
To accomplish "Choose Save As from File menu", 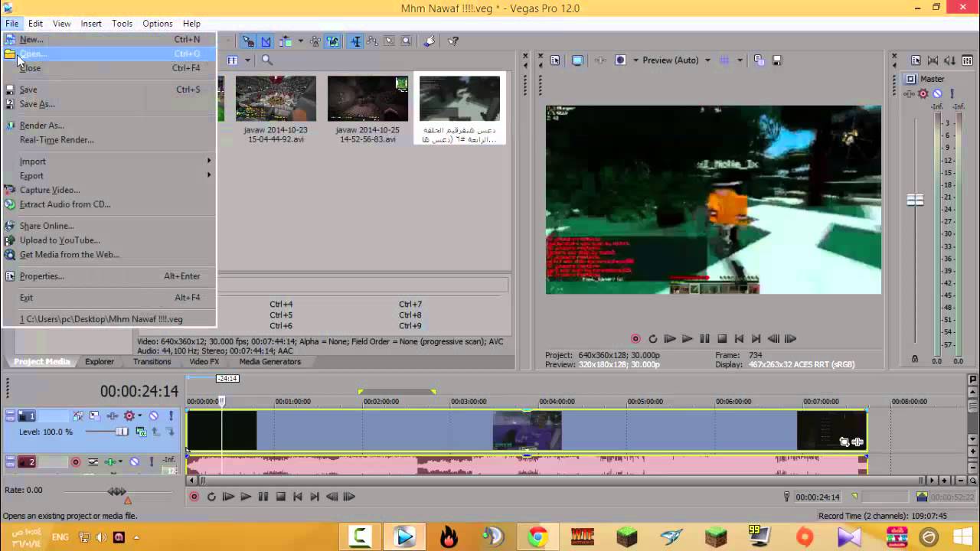I will tap(109, 104).
